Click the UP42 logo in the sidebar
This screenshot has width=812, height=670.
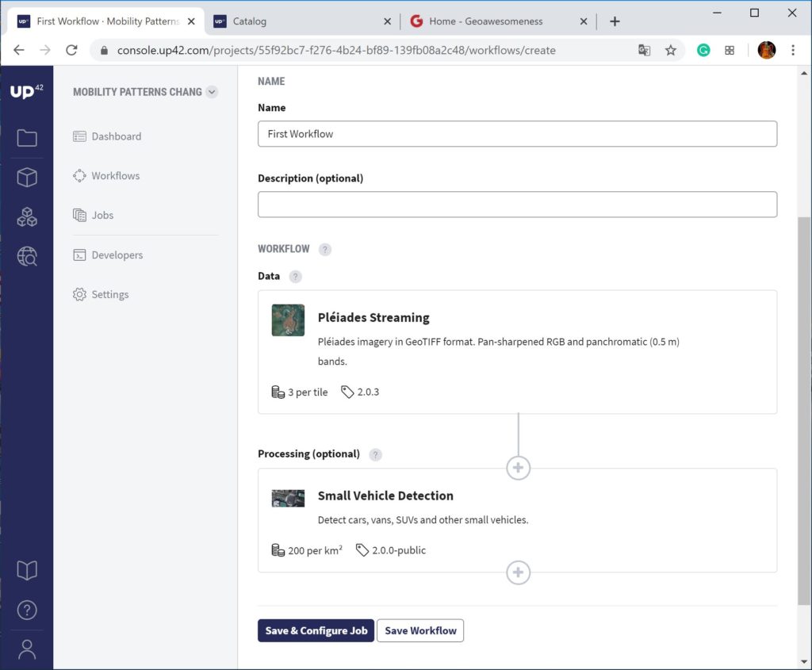tap(26, 91)
